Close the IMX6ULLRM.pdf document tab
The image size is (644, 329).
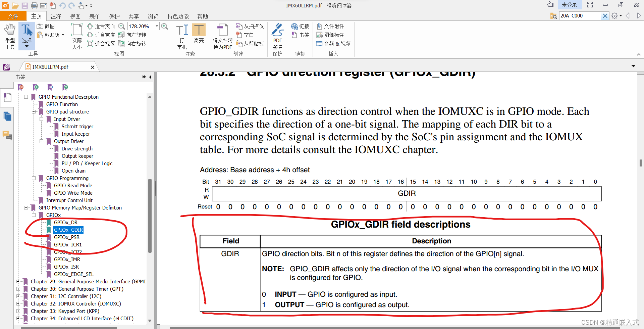[x=93, y=67]
